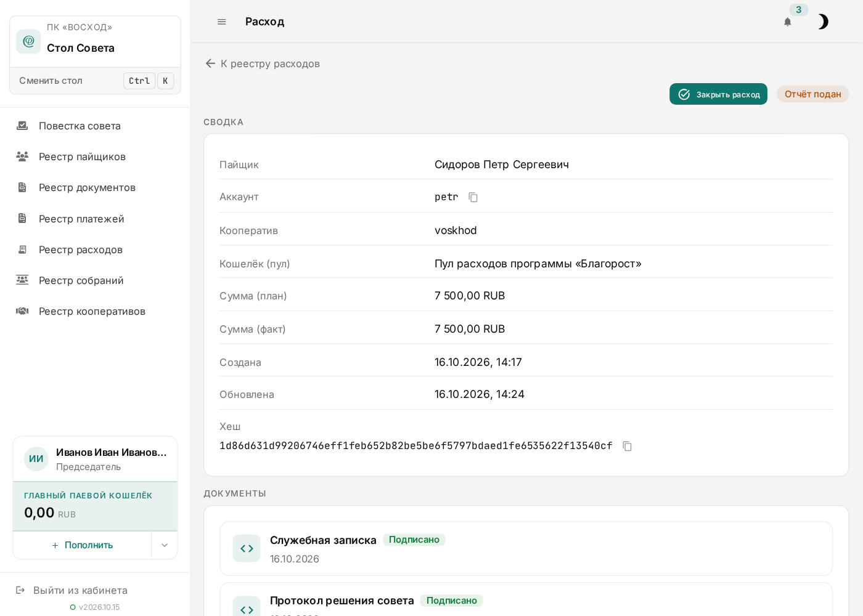
Task: Click the Реестр пайщиков people icon
Action: pos(22,156)
